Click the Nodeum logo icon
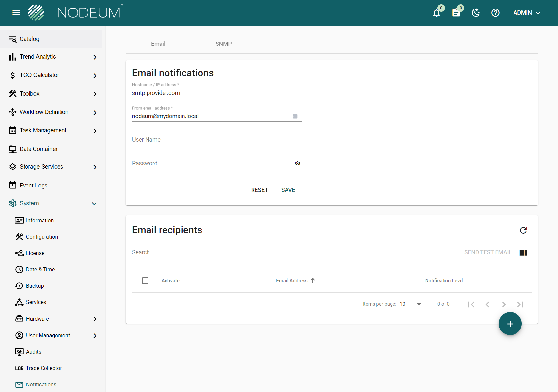This screenshot has width=558, height=392. 36,13
